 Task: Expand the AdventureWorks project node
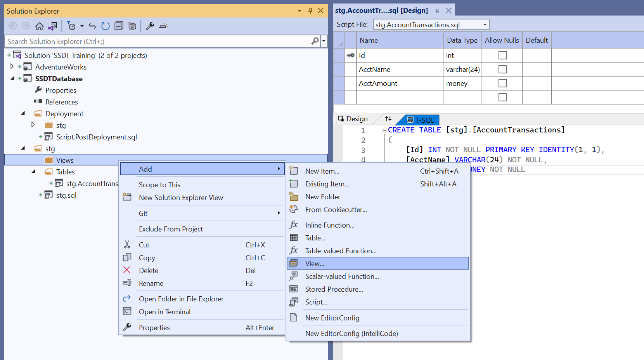pos(12,67)
